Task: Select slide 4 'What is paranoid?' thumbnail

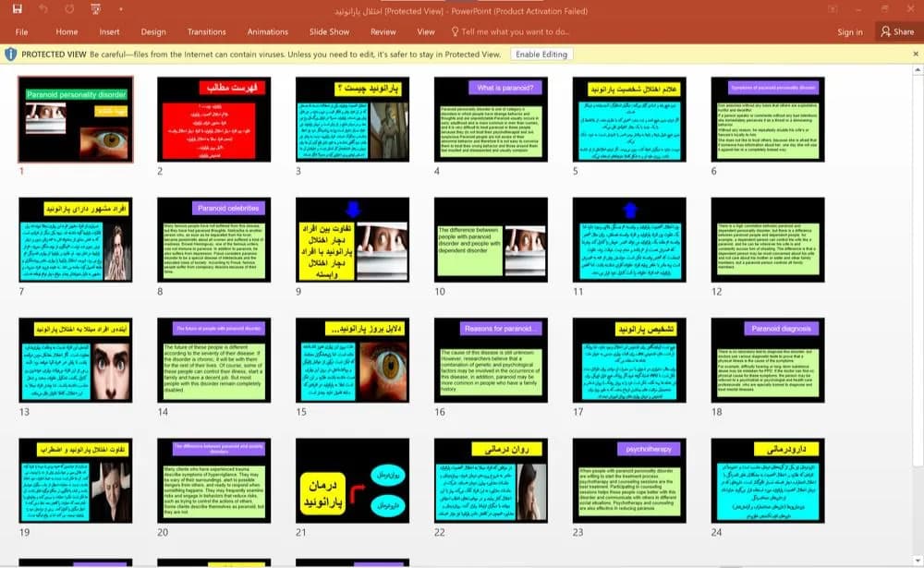Action: click(x=491, y=119)
